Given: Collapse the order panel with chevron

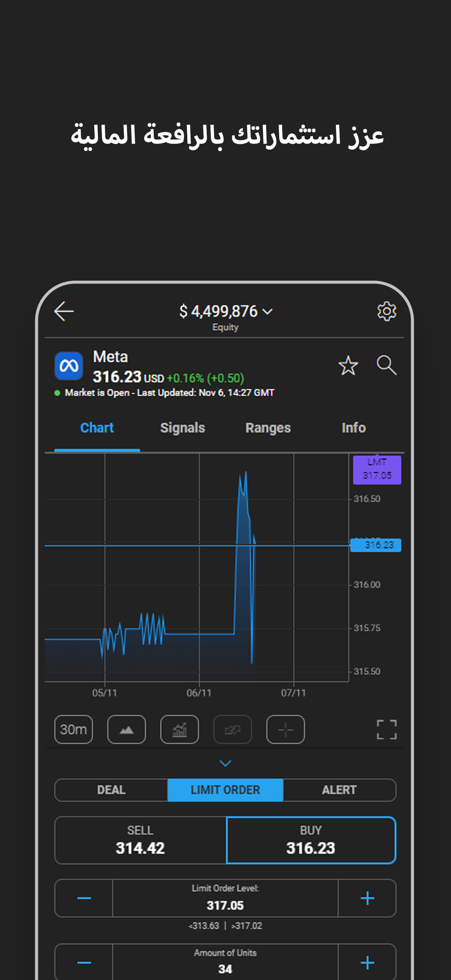Looking at the screenshot, I should [225, 763].
